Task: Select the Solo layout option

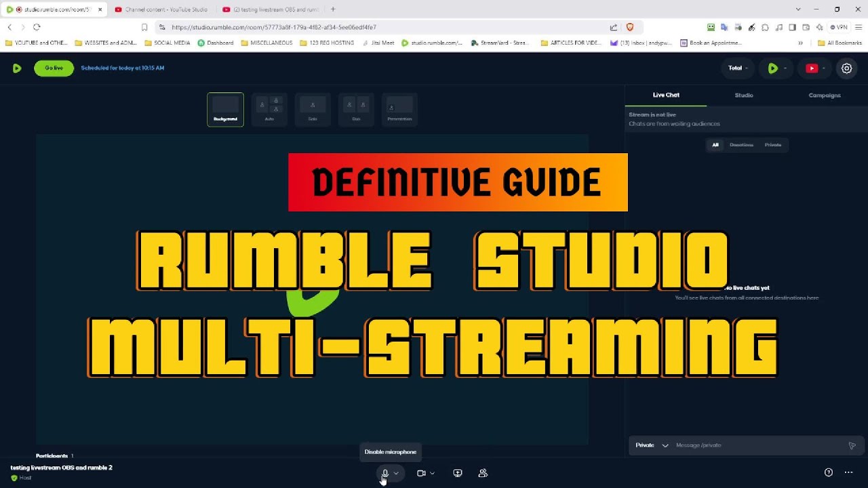Action: pyautogui.click(x=313, y=109)
